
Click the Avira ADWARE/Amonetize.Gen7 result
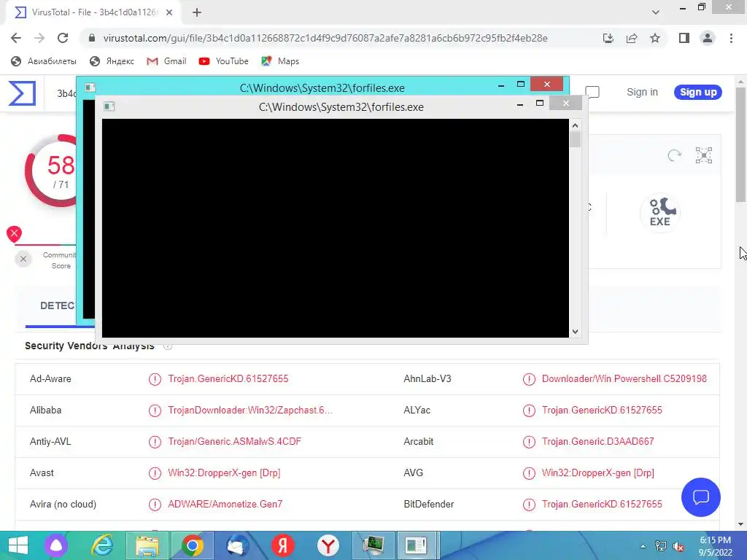[x=225, y=505]
